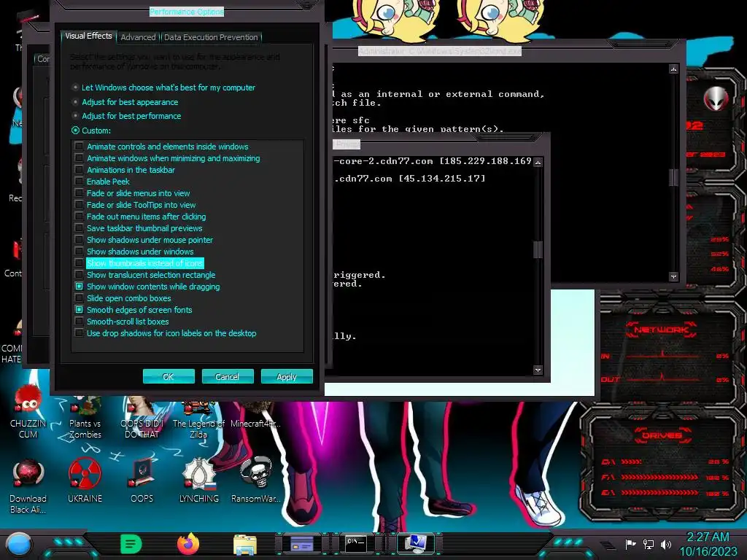Check Save taskbar thumbnail previews
The image size is (747, 560).
[x=79, y=228]
